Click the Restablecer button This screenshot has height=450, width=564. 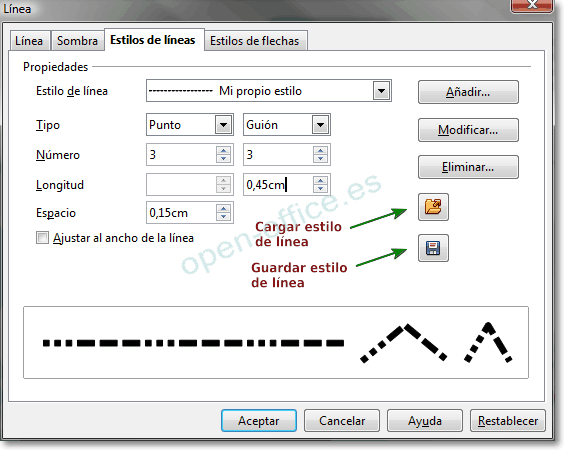coord(508,421)
